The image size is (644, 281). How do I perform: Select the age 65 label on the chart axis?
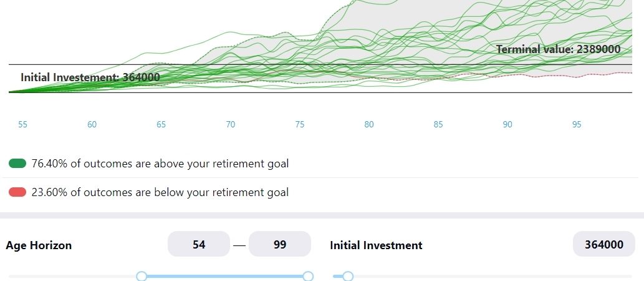[x=161, y=125]
